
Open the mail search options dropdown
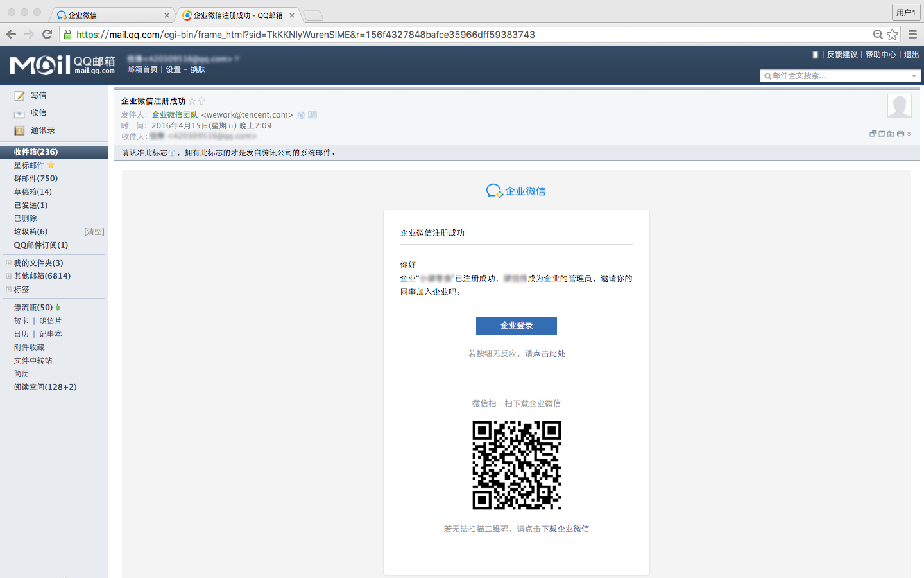[914, 75]
